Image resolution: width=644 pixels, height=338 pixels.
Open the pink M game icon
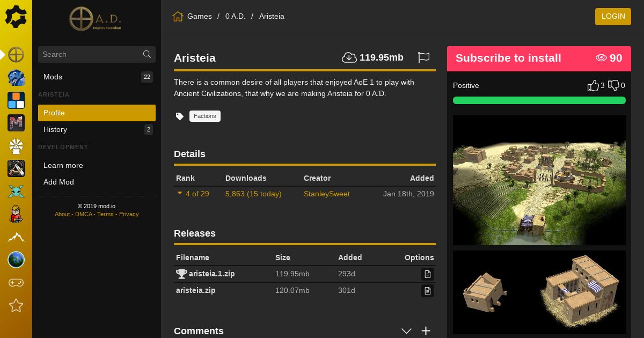coord(16,123)
